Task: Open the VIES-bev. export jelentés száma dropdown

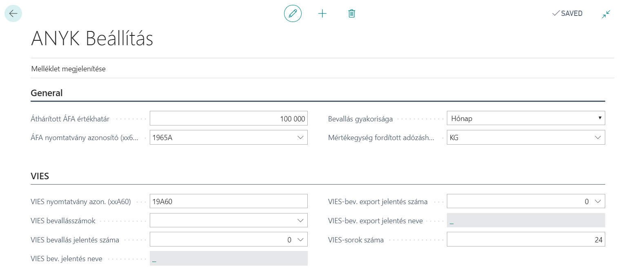Action: tap(598, 201)
